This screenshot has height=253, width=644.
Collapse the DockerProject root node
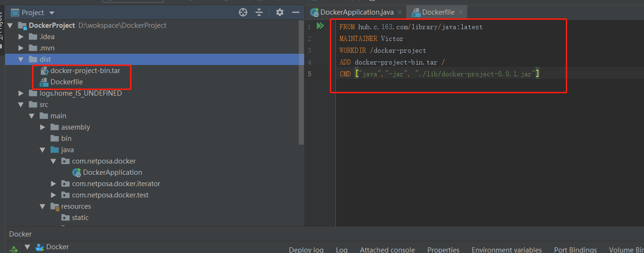(10, 25)
